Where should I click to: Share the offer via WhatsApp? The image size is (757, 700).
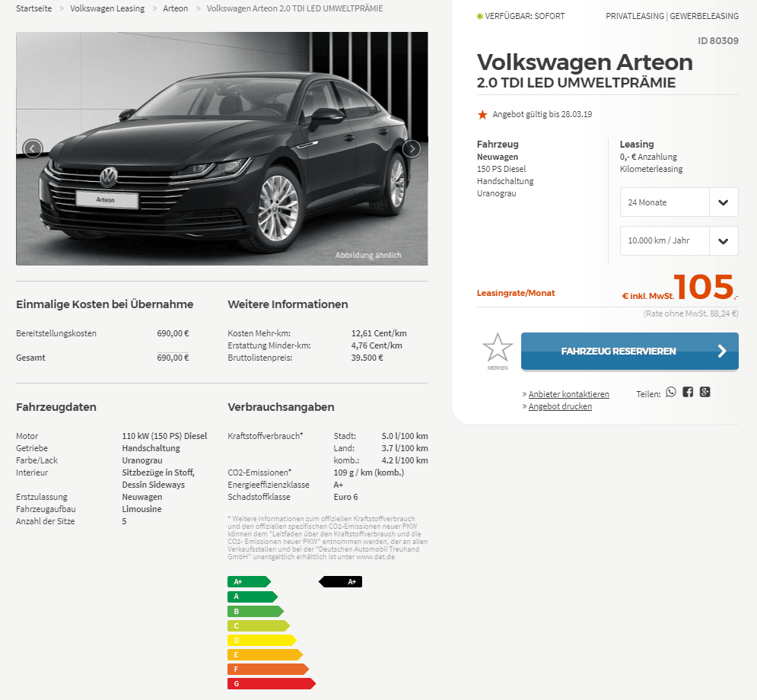[671, 392]
